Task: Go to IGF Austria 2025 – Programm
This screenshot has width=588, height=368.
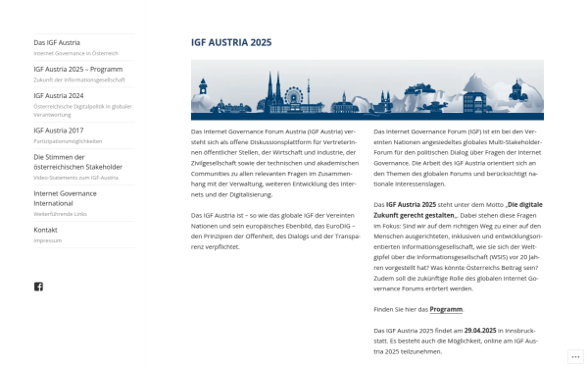Action: coord(78,69)
